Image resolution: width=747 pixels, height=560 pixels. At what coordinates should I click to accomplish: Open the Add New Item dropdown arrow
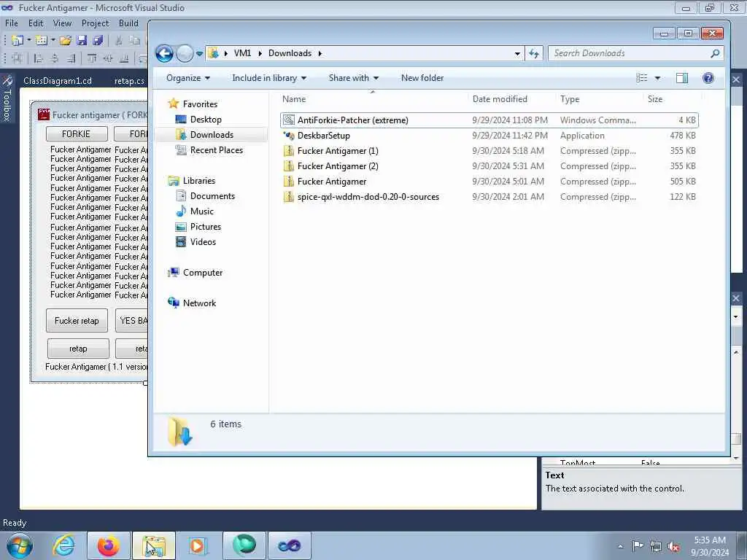click(53, 41)
